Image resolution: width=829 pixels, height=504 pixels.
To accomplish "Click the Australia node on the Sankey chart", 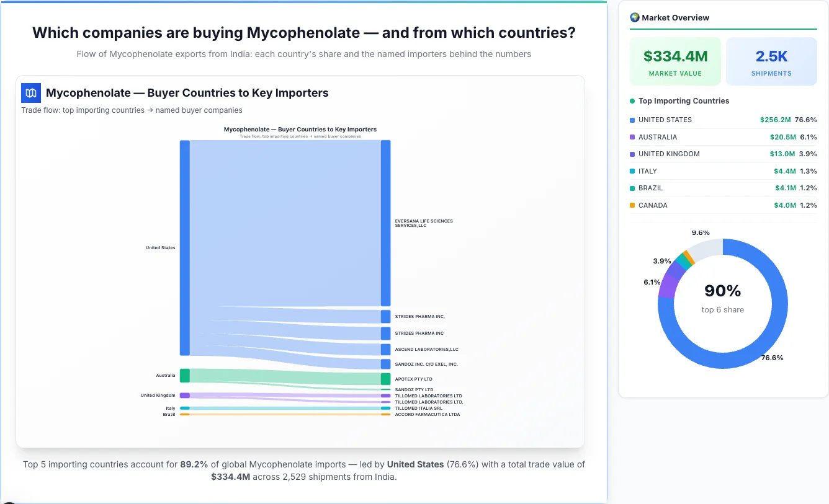I will pos(184,375).
